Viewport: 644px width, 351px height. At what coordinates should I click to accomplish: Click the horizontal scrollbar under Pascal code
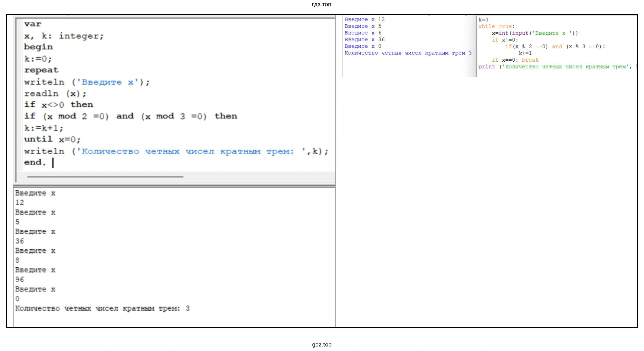tap(105, 177)
